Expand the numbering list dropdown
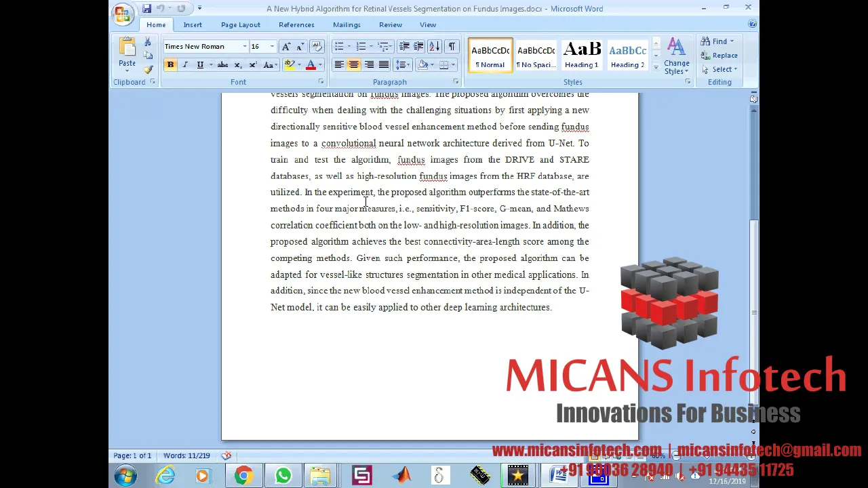Screen dimensions: 868x488 pos(371,47)
